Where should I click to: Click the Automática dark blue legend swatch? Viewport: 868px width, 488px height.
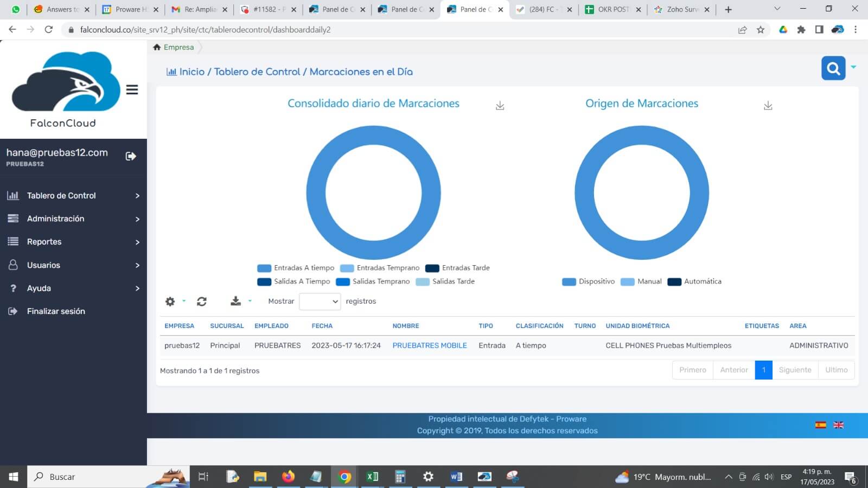(674, 281)
